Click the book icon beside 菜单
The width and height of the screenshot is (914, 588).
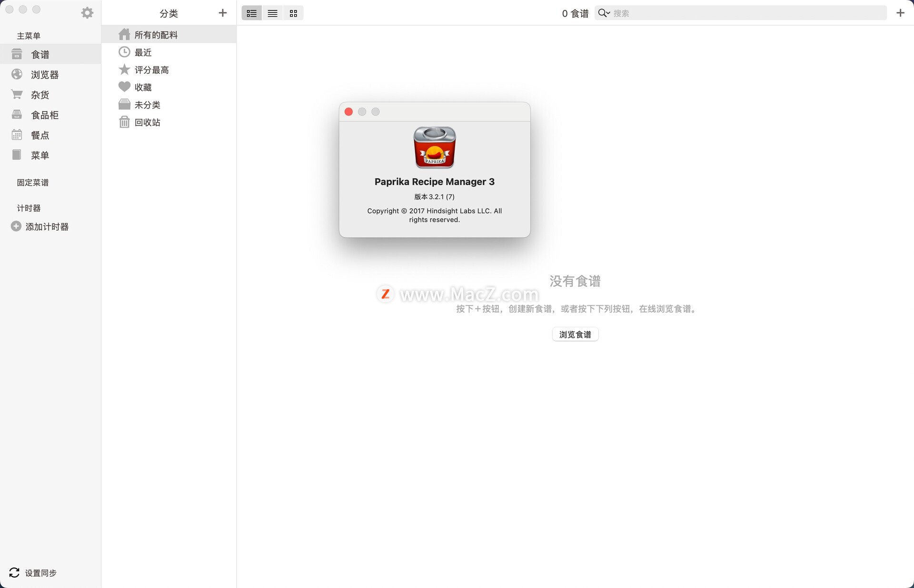(x=17, y=155)
